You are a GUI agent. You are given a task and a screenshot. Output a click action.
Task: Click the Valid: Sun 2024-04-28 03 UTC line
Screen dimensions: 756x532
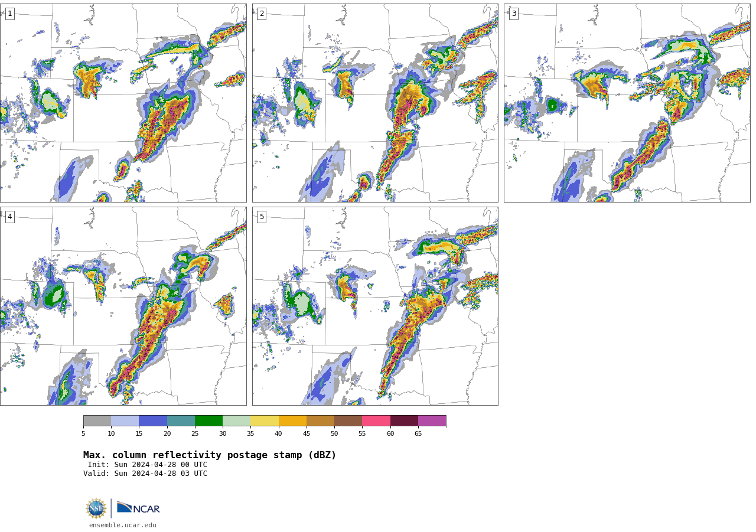[x=145, y=474]
